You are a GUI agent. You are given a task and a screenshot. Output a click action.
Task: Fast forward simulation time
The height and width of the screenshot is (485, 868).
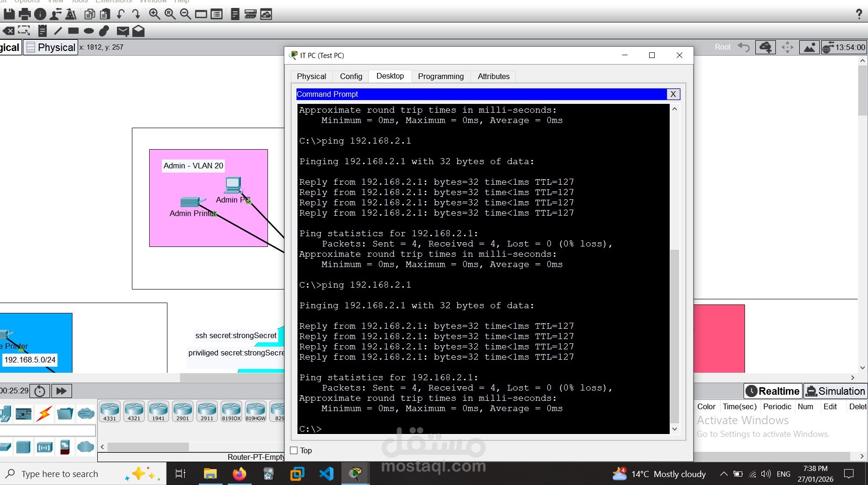[x=61, y=391]
